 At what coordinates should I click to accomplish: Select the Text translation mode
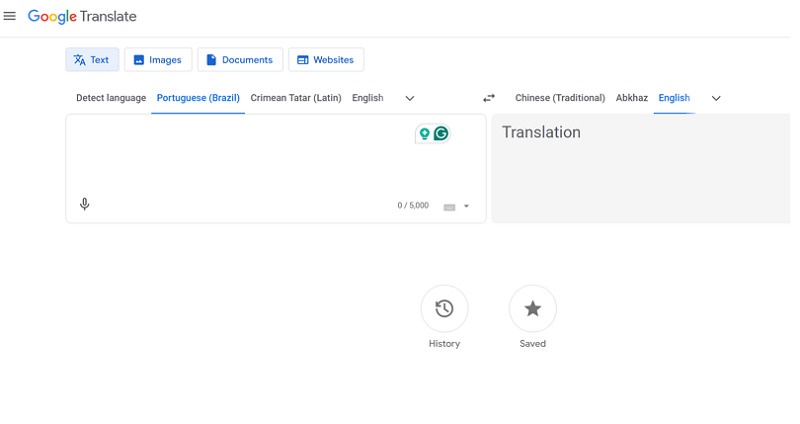click(x=92, y=60)
